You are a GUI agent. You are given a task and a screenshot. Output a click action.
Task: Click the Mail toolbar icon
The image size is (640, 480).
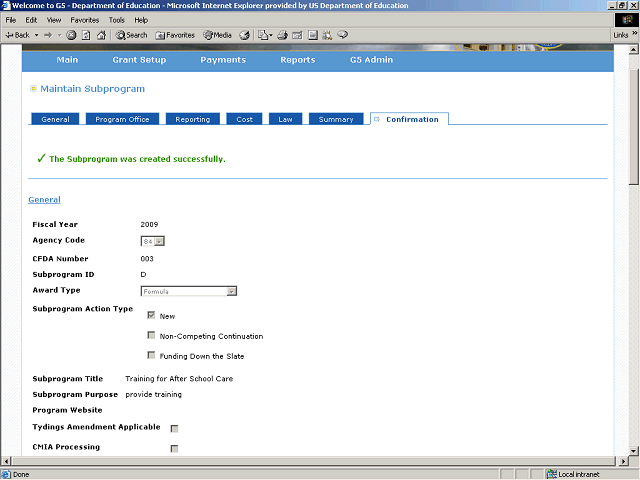click(265, 35)
